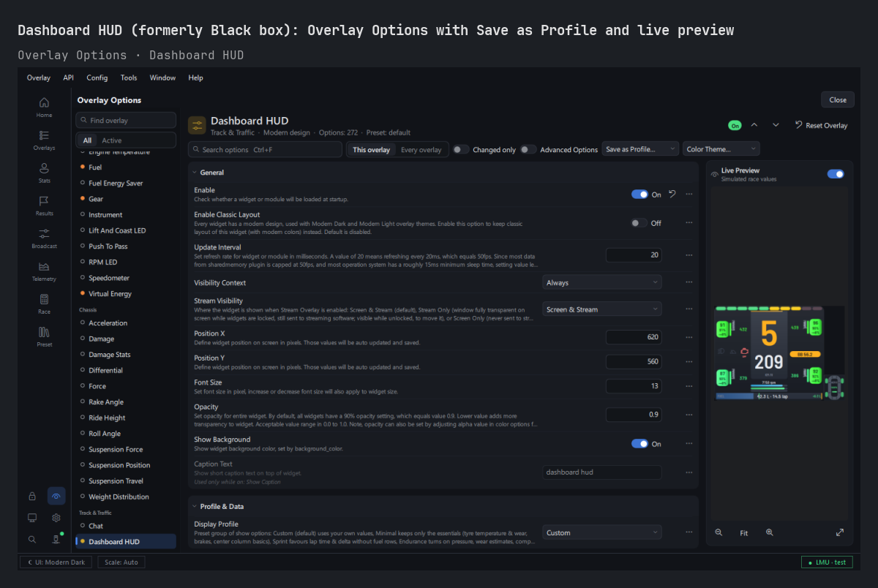
Task: Toggle the green On overlay status pill
Action: tap(735, 126)
